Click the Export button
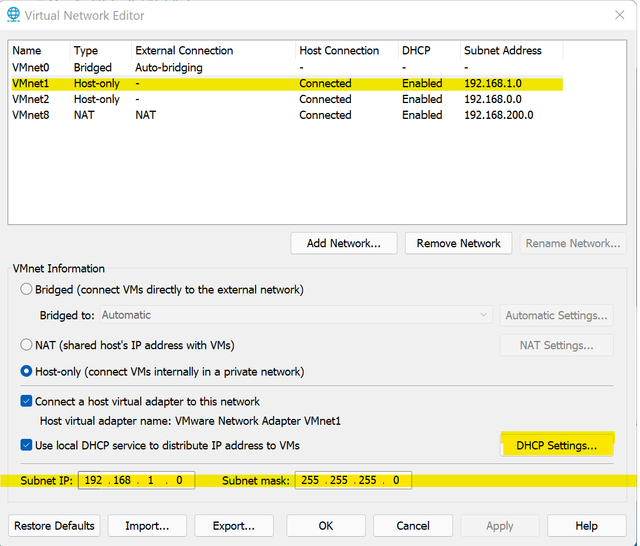Image resolution: width=640 pixels, height=546 pixels. click(x=232, y=526)
